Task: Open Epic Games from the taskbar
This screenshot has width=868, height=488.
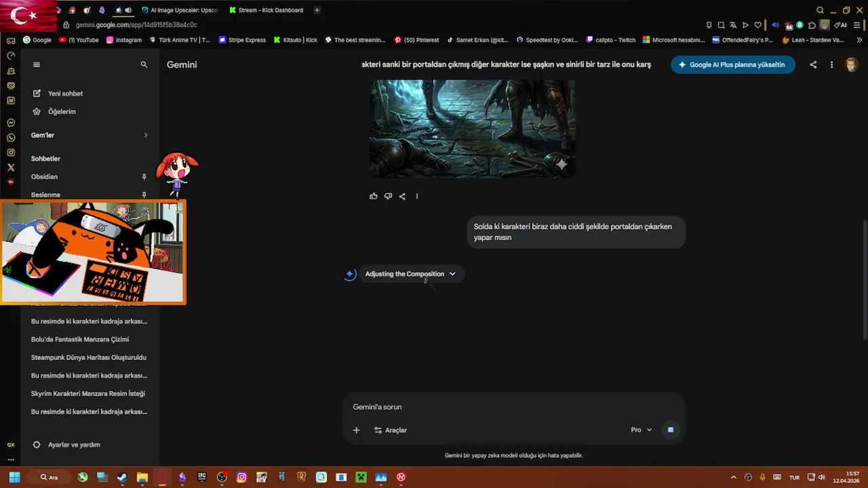Action: [202, 477]
